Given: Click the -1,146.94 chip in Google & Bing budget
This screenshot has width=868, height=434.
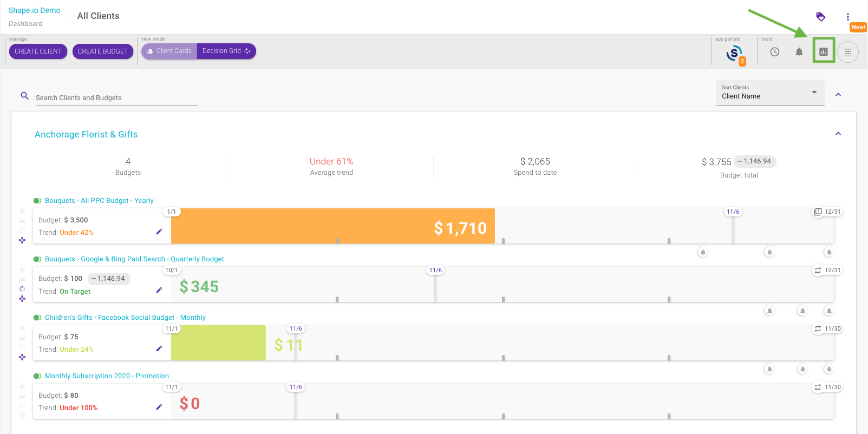Looking at the screenshot, I should click(108, 279).
